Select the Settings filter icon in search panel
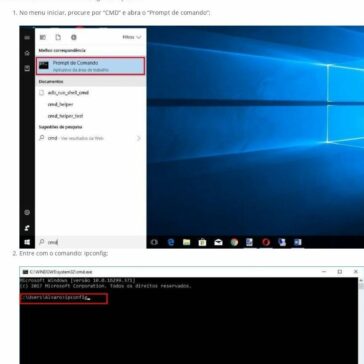The height and width of the screenshot is (364, 364). pos(74,37)
